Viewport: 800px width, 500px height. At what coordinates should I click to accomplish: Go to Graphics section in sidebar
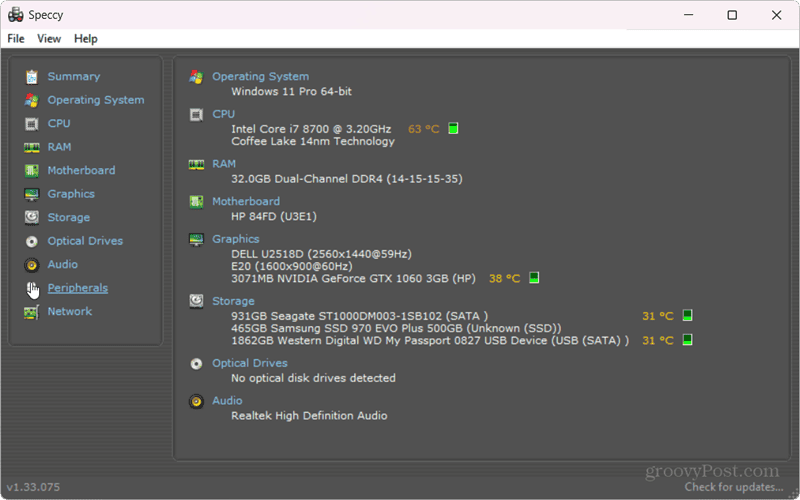click(71, 194)
